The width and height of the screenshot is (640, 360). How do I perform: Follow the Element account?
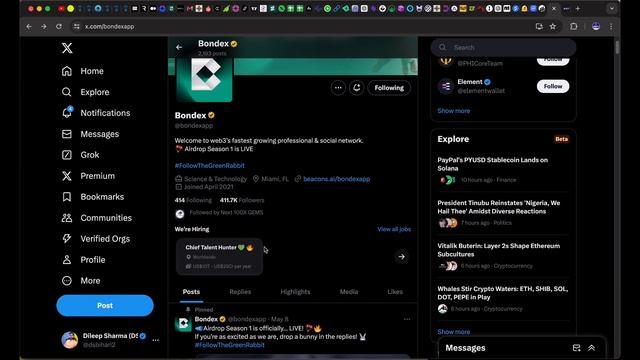(553, 87)
